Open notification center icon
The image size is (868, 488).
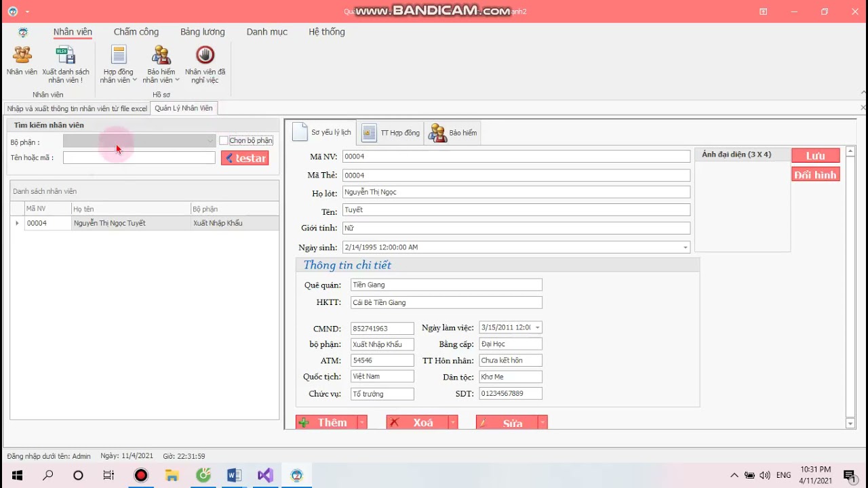[x=848, y=475]
